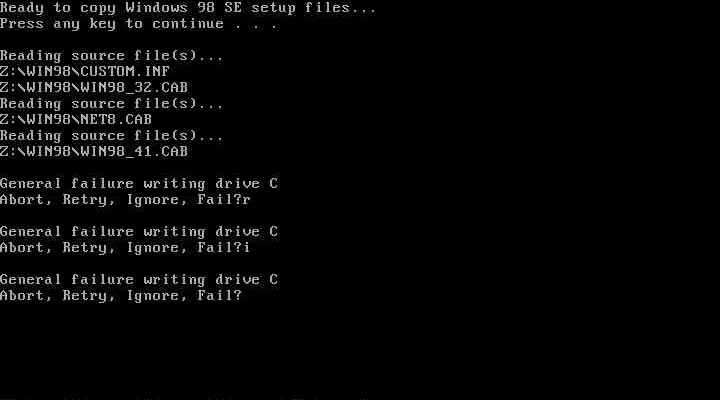Click "Abort" in the unanswered final prompt

coord(22,296)
